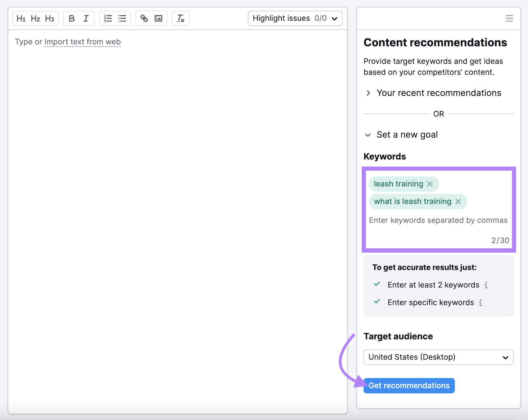Click the Import text from web link
Viewport: 528px width, 420px height.
point(82,42)
